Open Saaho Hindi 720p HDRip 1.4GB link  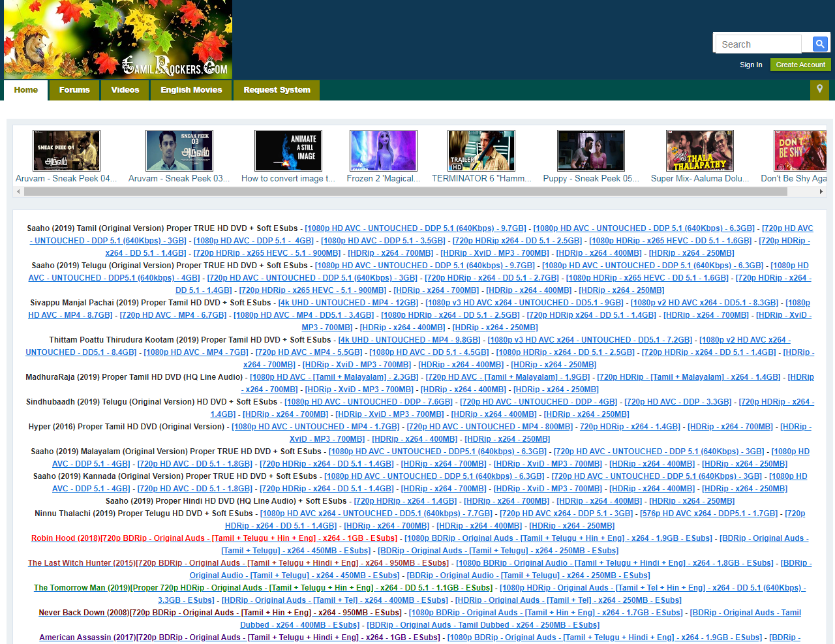(x=405, y=501)
